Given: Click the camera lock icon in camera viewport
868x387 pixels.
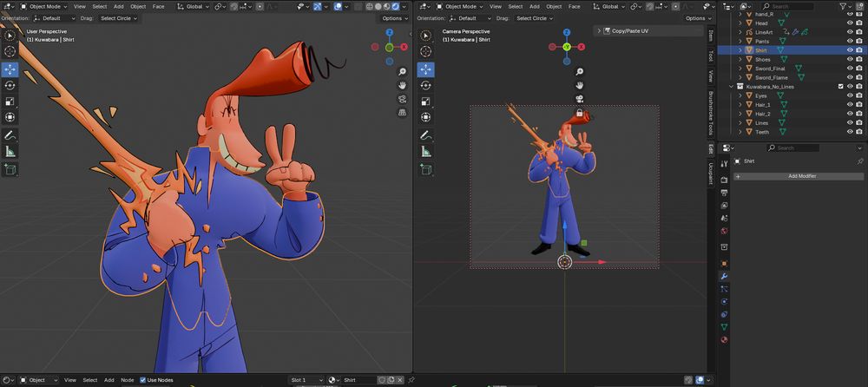Looking at the screenshot, I should tap(580, 113).
